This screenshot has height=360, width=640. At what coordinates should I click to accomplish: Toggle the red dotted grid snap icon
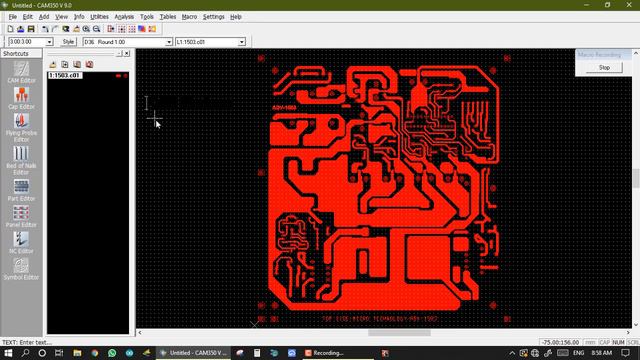pyautogui.click(x=132, y=29)
